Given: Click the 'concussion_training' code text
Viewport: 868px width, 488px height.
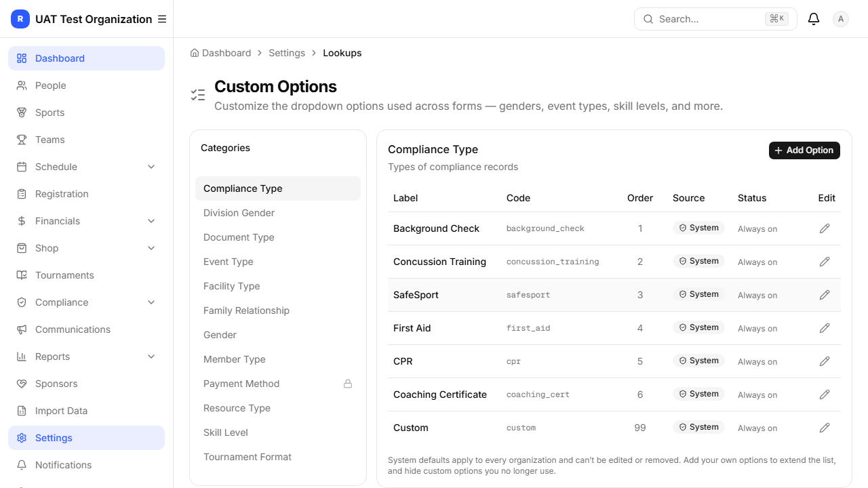Looking at the screenshot, I should tap(553, 262).
